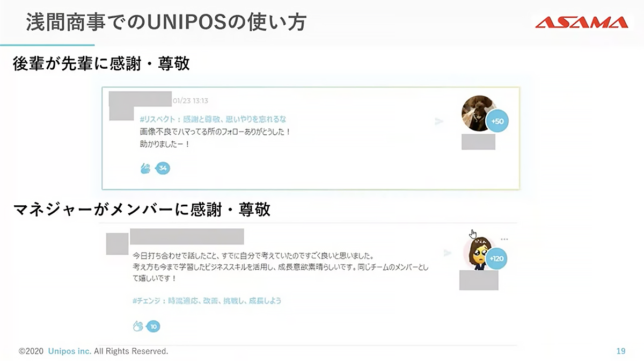Click the #チェンジ hashtag link
The height and width of the screenshot is (361, 644).
pos(207,301)
